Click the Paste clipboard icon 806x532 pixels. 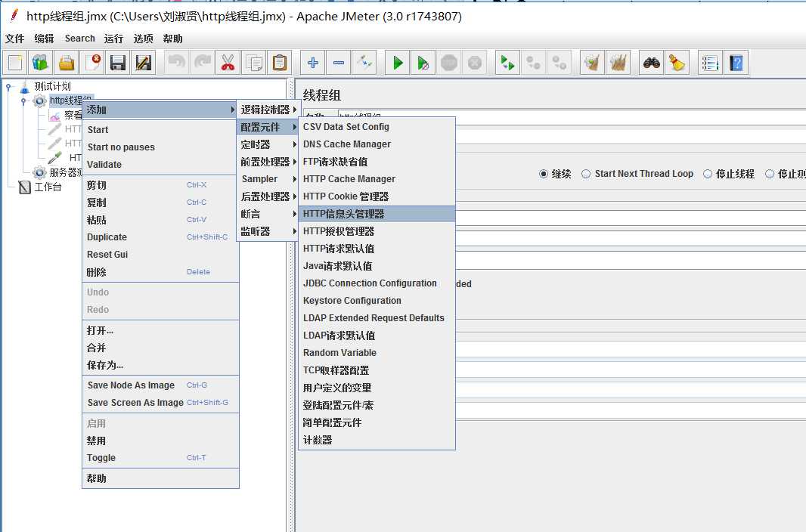click(280, 63)
